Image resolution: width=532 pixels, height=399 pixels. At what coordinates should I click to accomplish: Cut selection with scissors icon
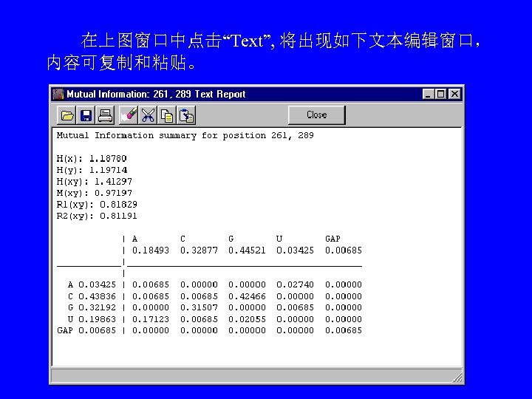click(148, 115)
